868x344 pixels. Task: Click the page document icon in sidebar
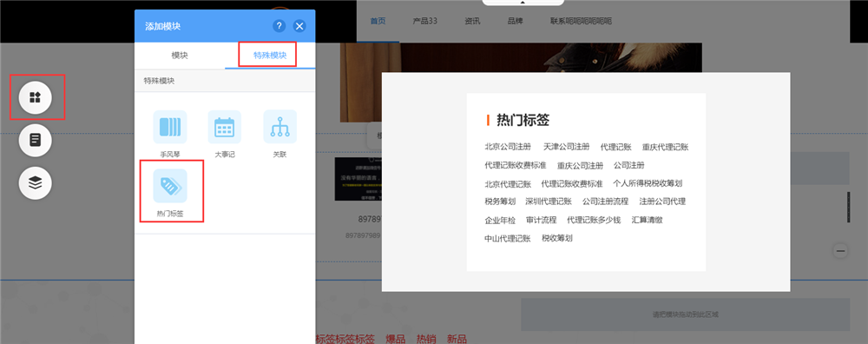pyautogui.click(x=36, y=140)
